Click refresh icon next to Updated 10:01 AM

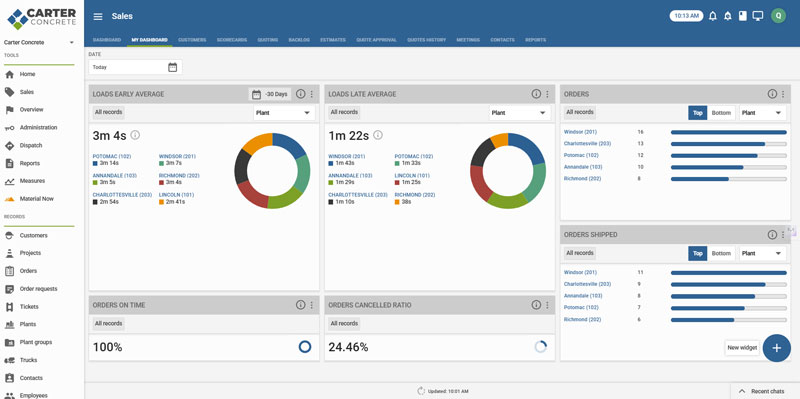[x=421, y=391]
